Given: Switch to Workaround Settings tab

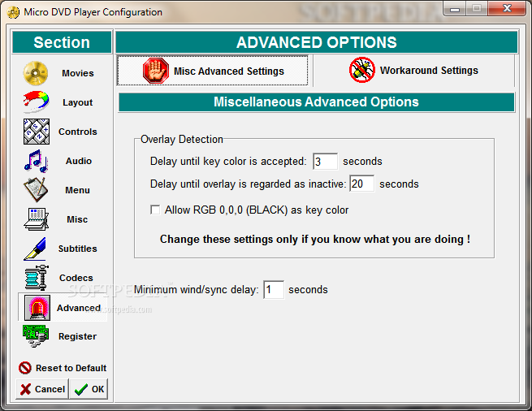Looking at the screenshot, I should tap(413, 70).
